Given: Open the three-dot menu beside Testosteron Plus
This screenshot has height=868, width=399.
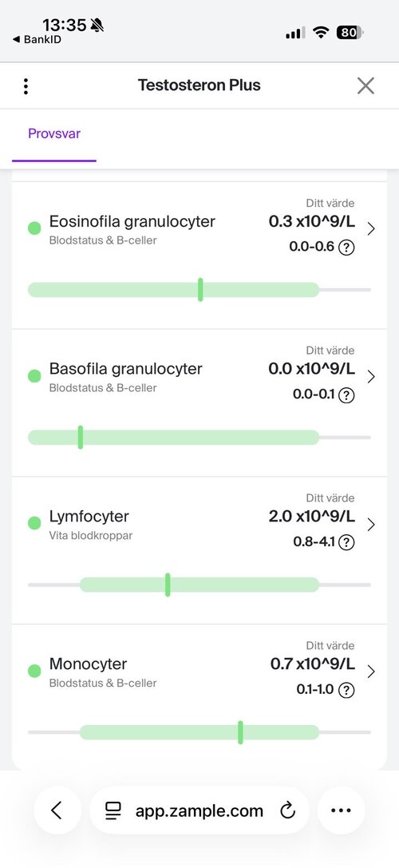Looking at the screenshot, I should tap(26, 85).
